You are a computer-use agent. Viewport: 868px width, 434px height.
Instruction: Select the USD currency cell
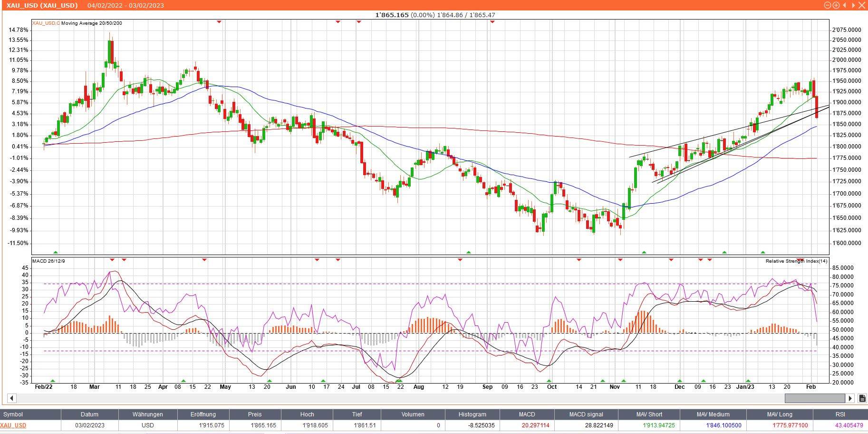pos(147,425)
